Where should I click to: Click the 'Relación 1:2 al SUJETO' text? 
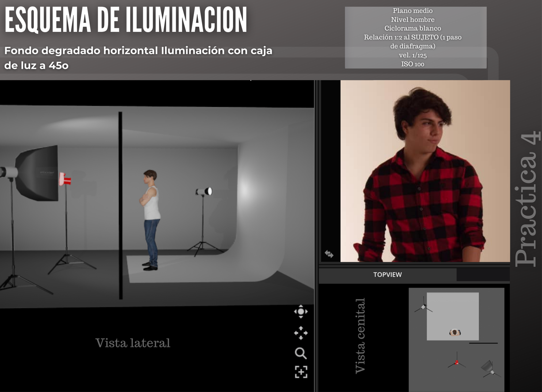click(401, 37)
